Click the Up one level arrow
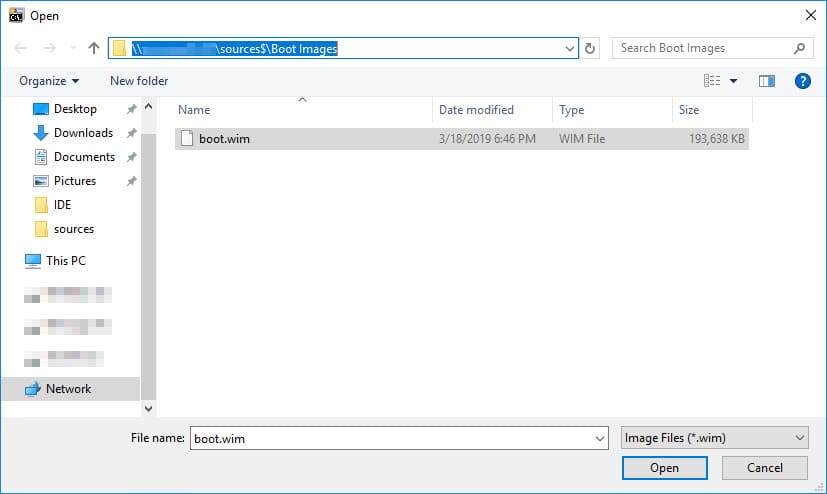This screenshot has width=827, height=494. click(94, 48)
